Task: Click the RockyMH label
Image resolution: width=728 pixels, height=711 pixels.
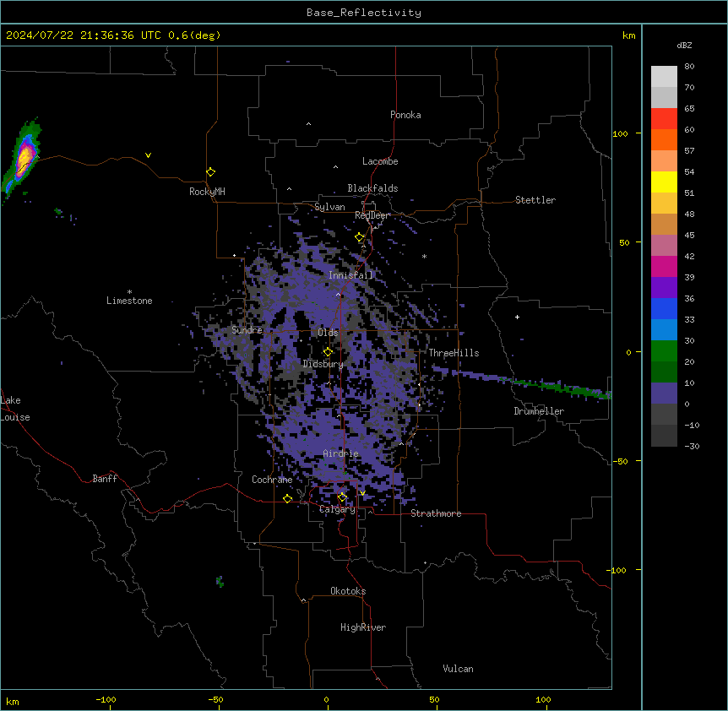Action: point(207,192)
